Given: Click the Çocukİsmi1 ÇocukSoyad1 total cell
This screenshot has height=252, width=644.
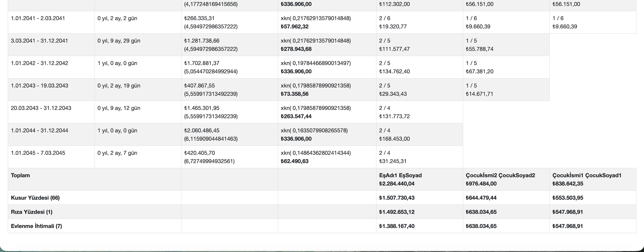Looking at the screenshot, I should [x=587, y=179].
